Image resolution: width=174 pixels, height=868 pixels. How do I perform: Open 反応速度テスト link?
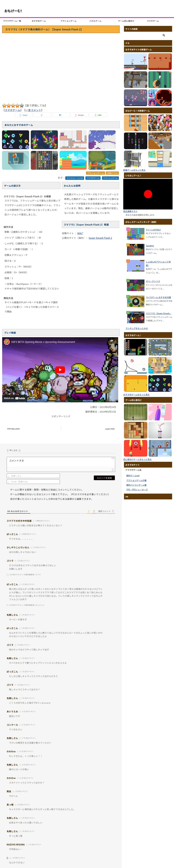pyautogui.click(x=130, y=211)
